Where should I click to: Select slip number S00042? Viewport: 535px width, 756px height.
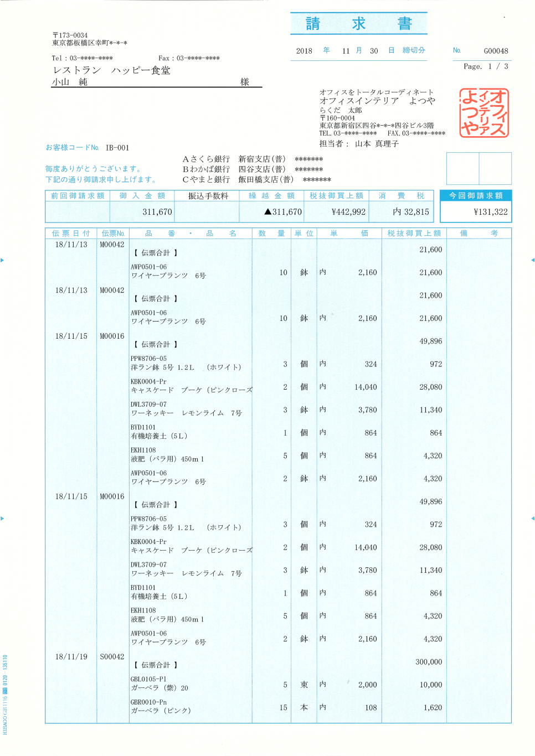point(112,657)
